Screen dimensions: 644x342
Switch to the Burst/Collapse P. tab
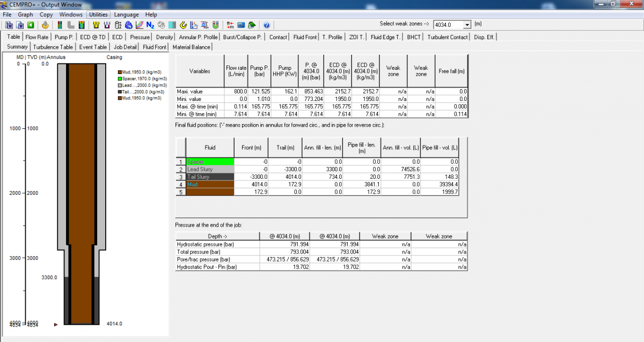pyautogui.click(x=242, y=37)
